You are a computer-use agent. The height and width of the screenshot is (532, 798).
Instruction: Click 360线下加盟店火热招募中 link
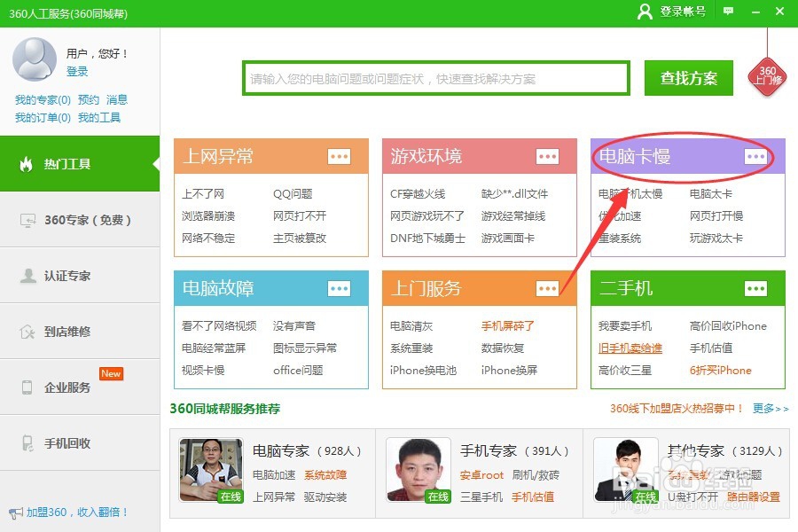point(677,408)
